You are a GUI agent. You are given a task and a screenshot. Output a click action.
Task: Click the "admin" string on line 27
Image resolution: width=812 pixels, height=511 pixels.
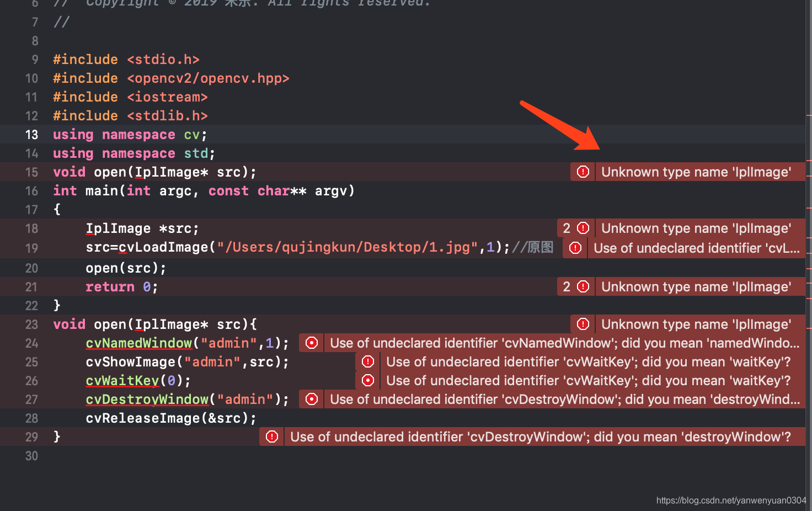245,400
